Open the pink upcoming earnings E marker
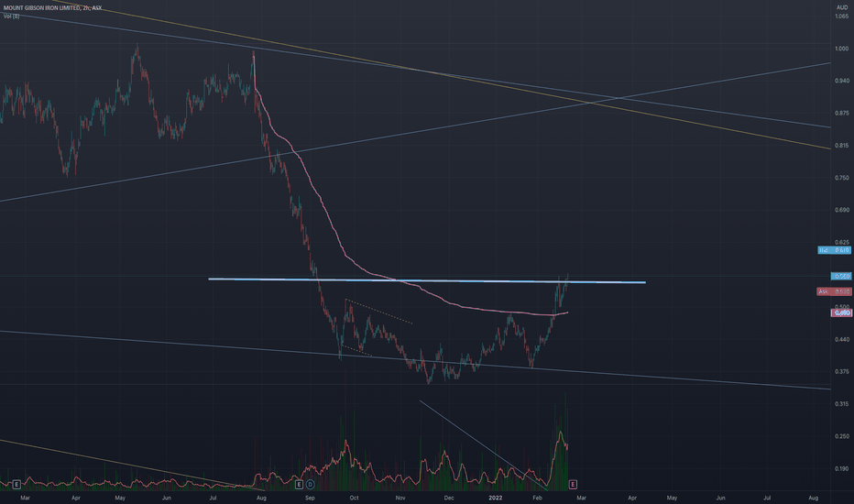The image size is (854, 504). [573, 485]
